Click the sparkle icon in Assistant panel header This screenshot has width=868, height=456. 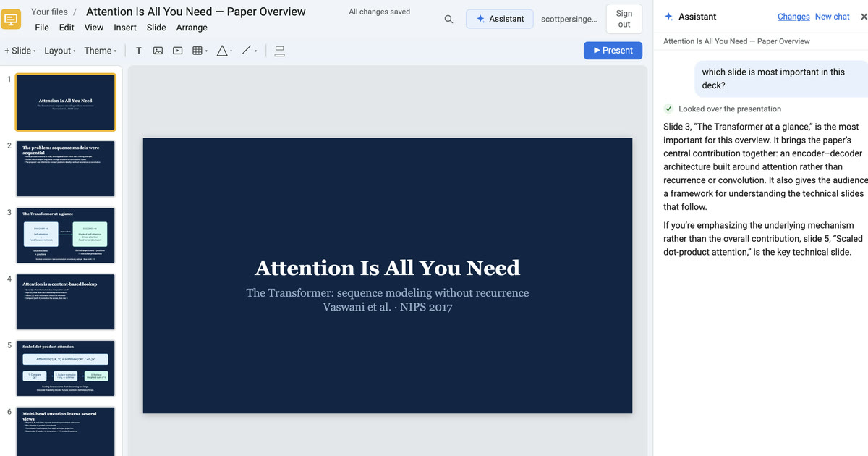668,17
